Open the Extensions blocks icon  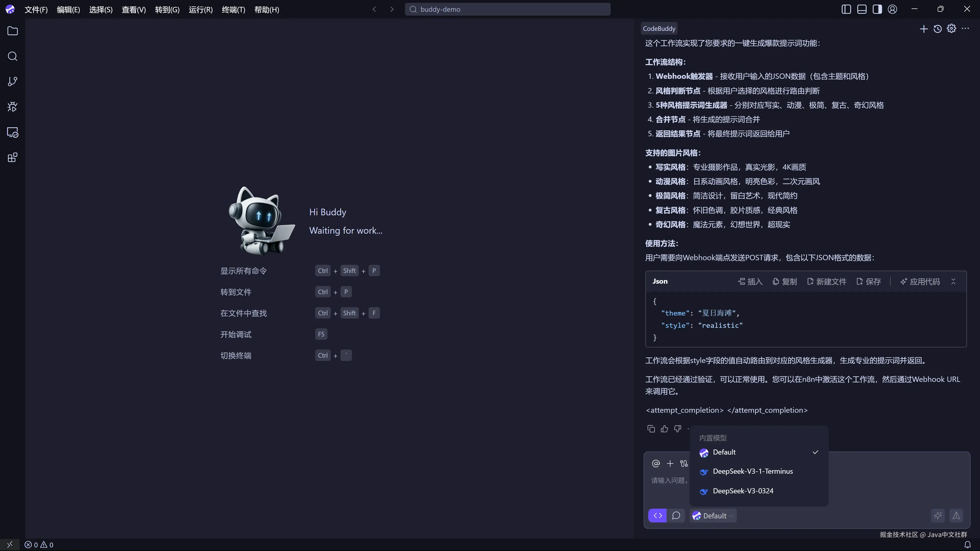[13, 157]
